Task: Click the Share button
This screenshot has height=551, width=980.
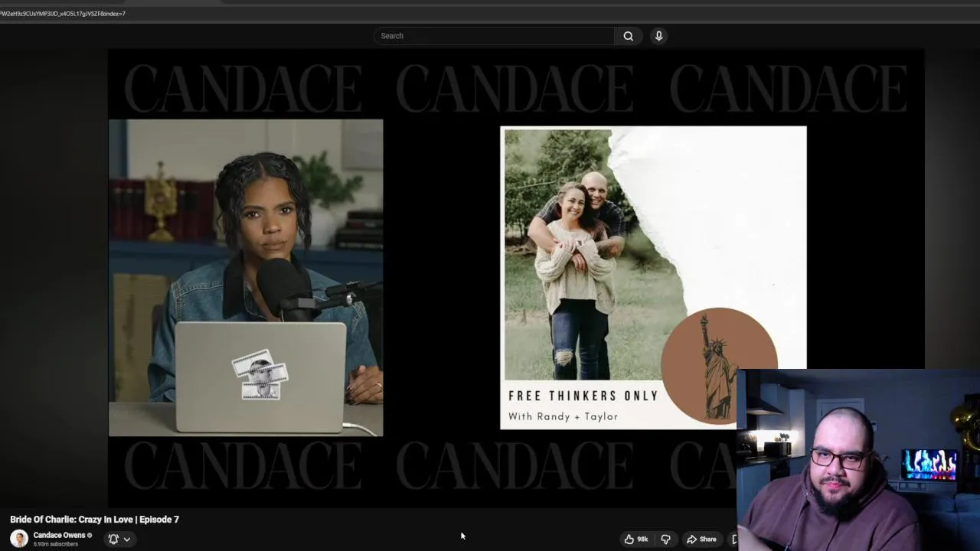Action: (701, 539)
